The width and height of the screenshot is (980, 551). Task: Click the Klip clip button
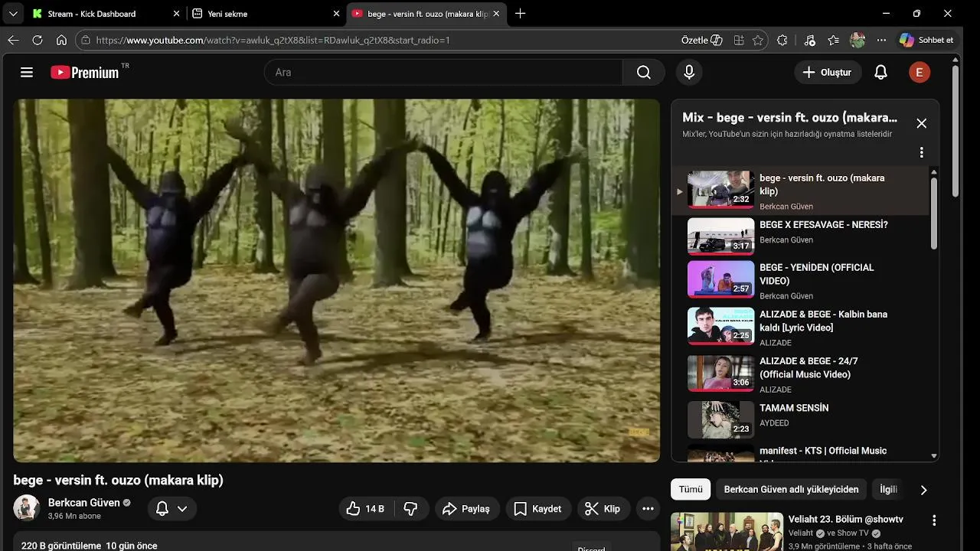pyautogui.click(x=603, y=509)
